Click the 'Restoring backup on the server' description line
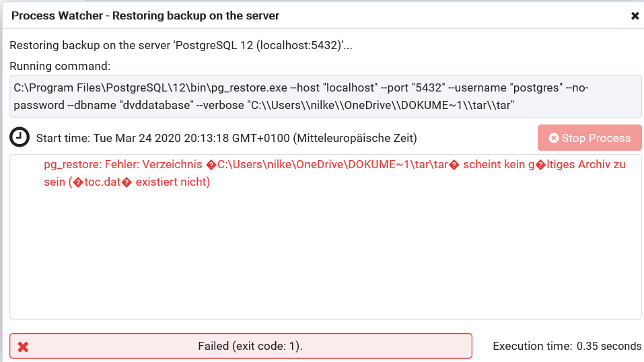The height and width of the screenshot is (362, 644). point(180,46)
